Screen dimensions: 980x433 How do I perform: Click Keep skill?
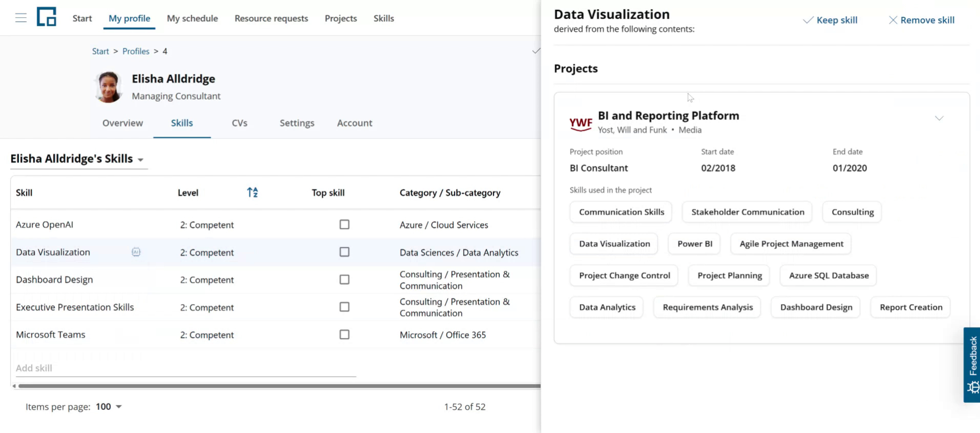830,20
